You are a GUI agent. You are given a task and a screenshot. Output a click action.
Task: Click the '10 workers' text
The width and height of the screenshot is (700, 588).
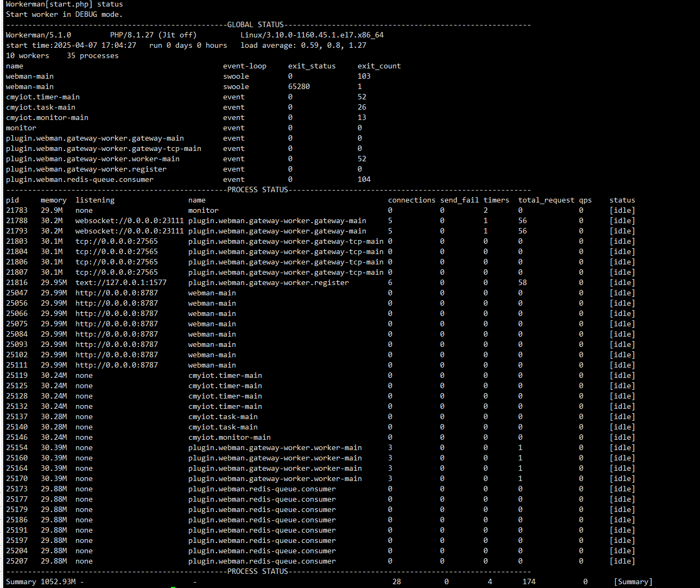pos(28,55)
